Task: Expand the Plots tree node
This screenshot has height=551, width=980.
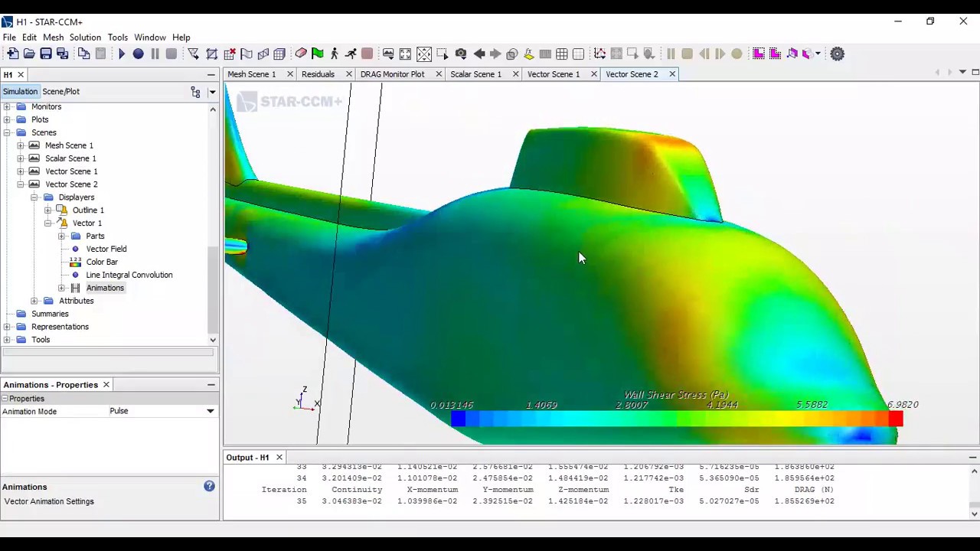Action: (x=7, y=119)
